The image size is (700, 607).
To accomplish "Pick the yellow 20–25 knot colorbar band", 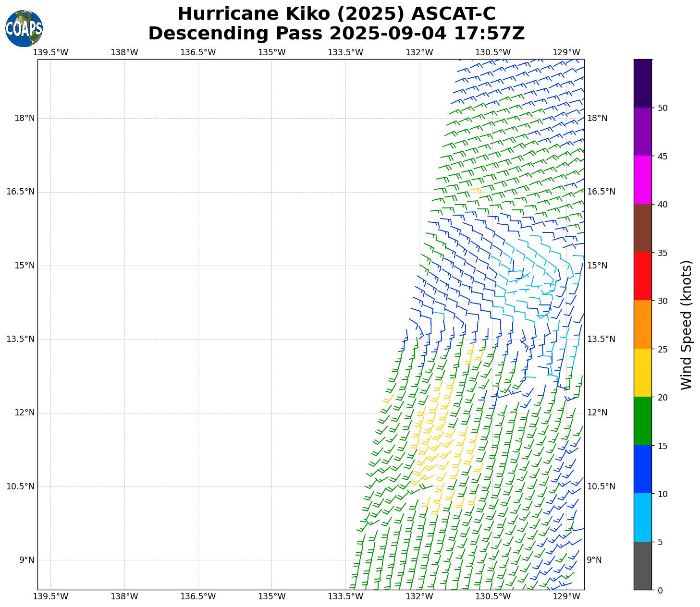I will pyautogui.click(x=642, y=372).
